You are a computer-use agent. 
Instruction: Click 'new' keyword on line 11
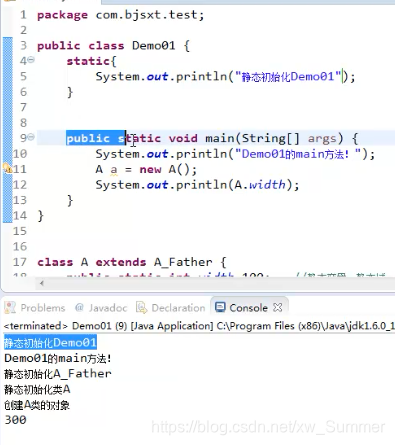(x=150, y=169)
